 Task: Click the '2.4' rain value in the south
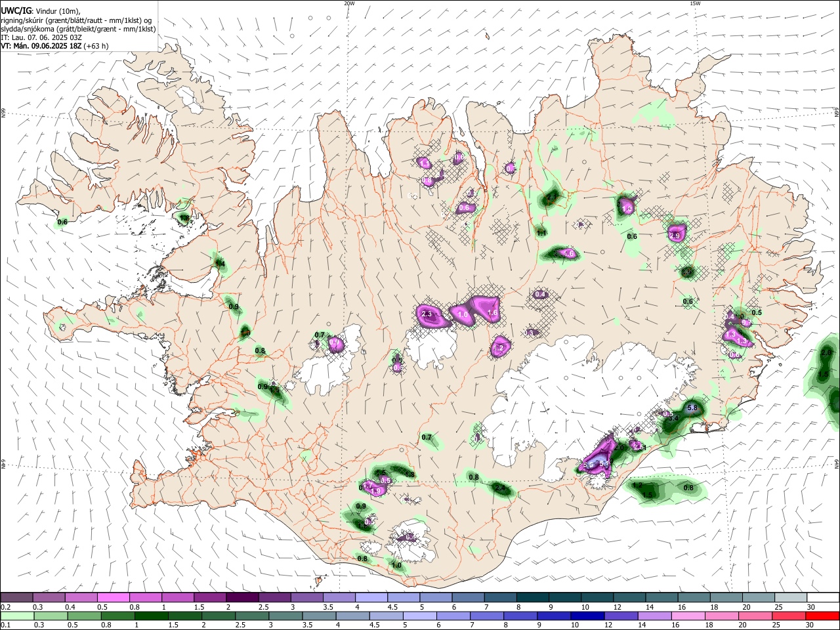[x=500, y=488]
